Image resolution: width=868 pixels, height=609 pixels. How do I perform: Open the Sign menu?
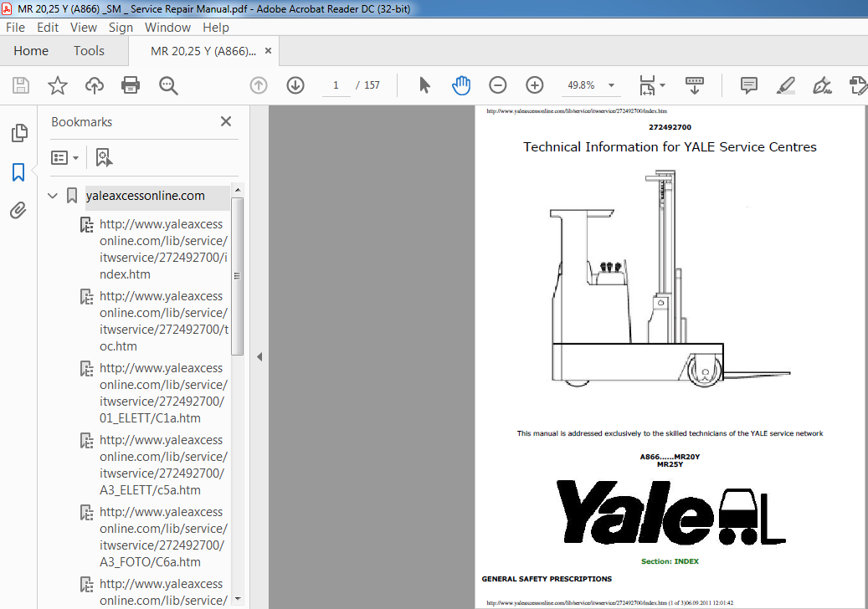tap(121, 27)
